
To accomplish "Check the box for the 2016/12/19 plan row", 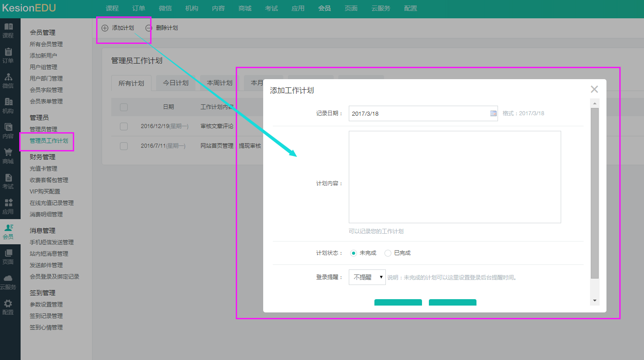I will (124, 126).
